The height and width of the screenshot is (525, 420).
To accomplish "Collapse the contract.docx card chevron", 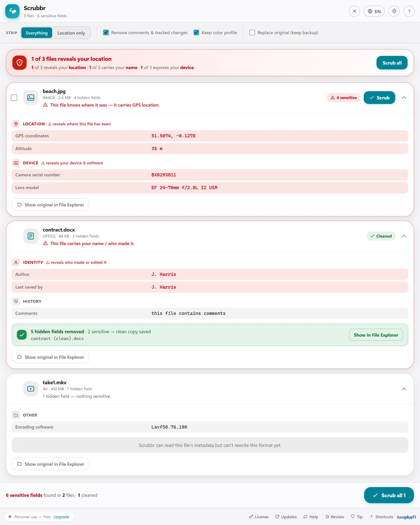I will click(404, 236).
